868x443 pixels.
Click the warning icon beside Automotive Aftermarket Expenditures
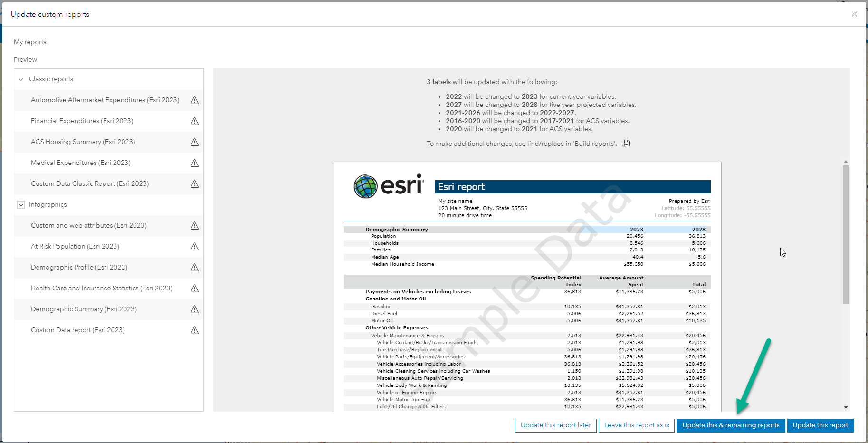pyautogui.click(x=194, y=100)
